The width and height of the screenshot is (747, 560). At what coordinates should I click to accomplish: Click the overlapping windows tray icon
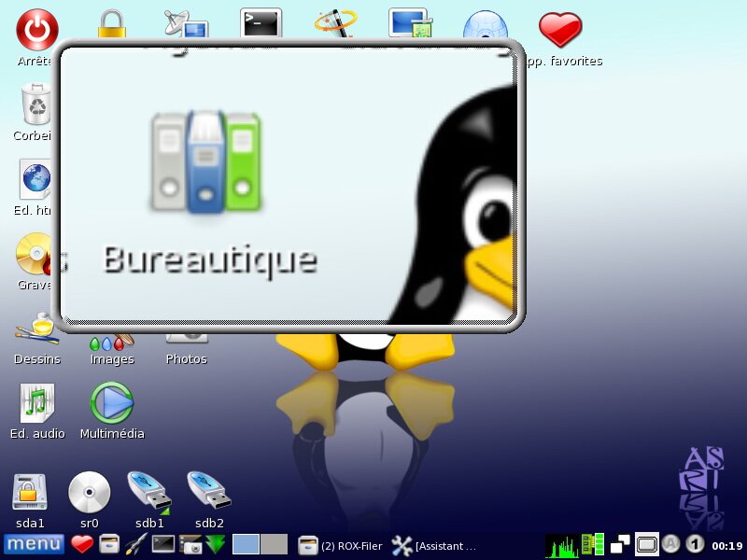point(620,545)
